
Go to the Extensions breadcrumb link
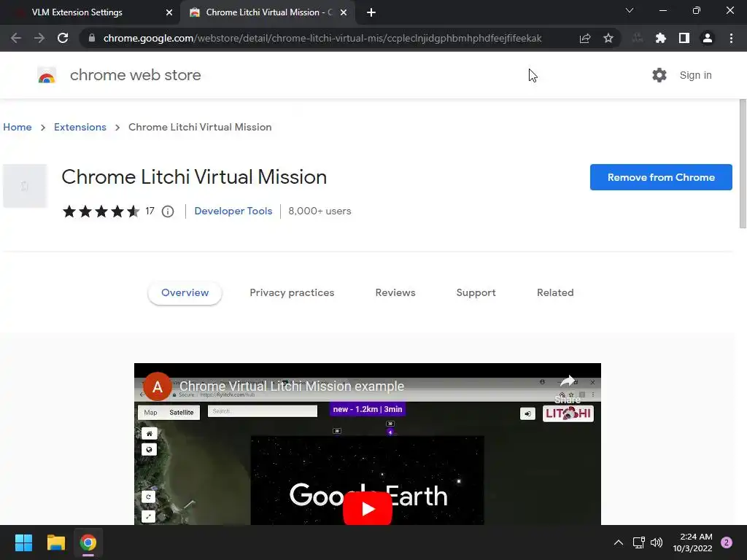pos(80,127)
